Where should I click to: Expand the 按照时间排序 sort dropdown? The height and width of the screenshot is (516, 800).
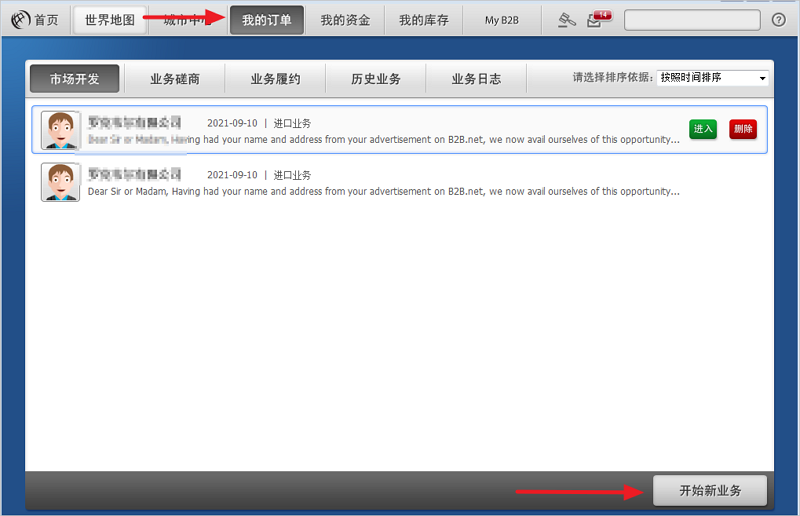[x=713, y=78]
